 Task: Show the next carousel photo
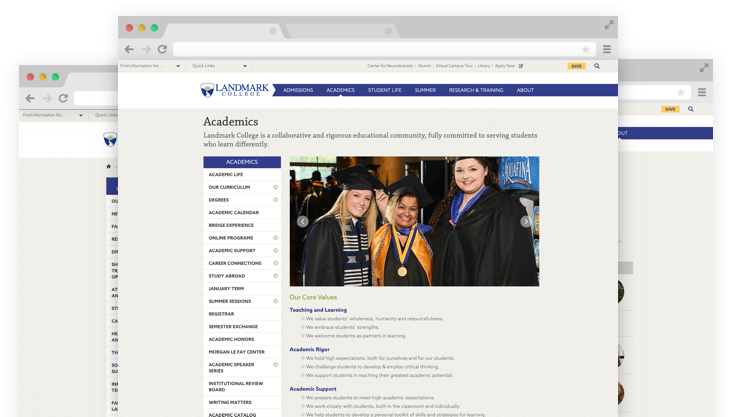pos(526,221)
